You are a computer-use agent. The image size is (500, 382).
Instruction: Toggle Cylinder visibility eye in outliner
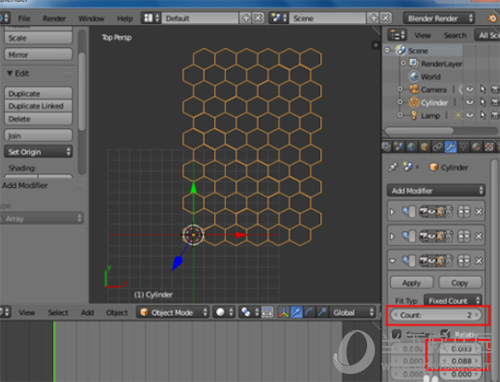tap(470, 102)
